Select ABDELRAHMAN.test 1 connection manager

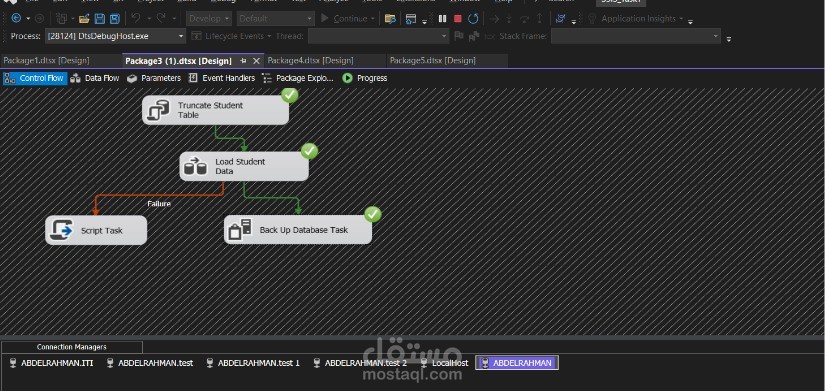click(253, 363)
